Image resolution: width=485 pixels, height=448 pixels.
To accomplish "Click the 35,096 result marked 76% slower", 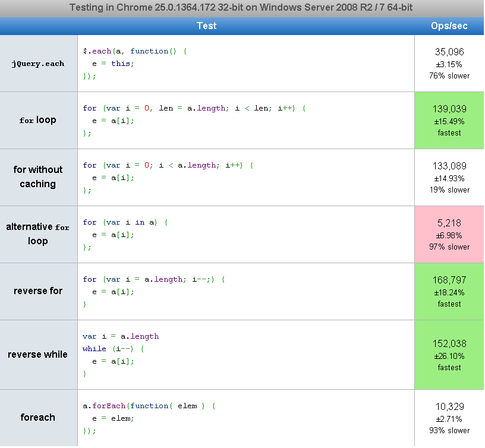I will click(x=449, y=64).
